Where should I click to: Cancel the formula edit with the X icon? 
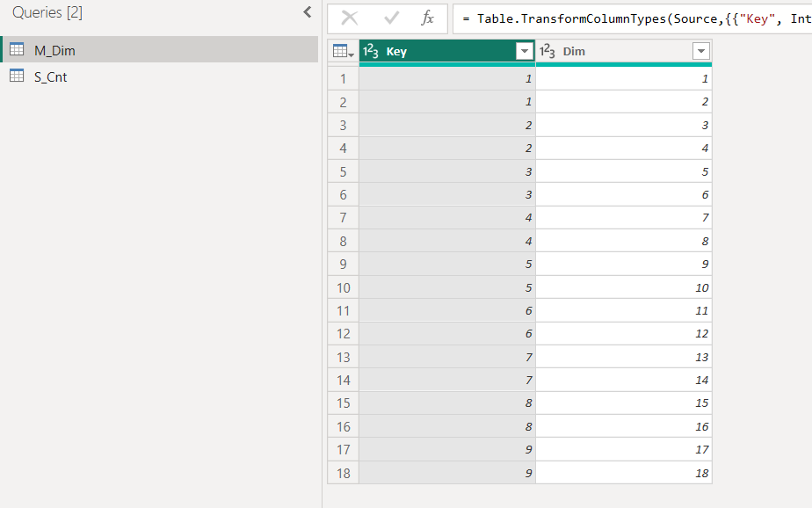tap(350, 18)
